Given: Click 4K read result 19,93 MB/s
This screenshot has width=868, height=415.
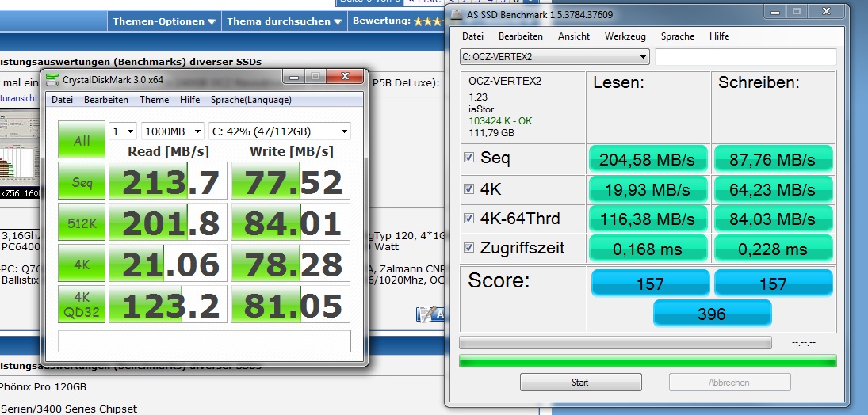Looking at the screenshot, I should [x=648, y=190].
